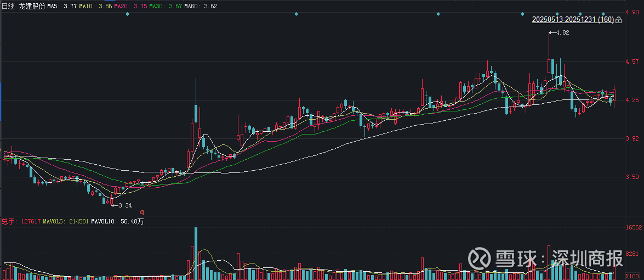Click the MA10: 3.86 indicator label
This screenshot has height=280, width=644.
click(x=94, y=6)
